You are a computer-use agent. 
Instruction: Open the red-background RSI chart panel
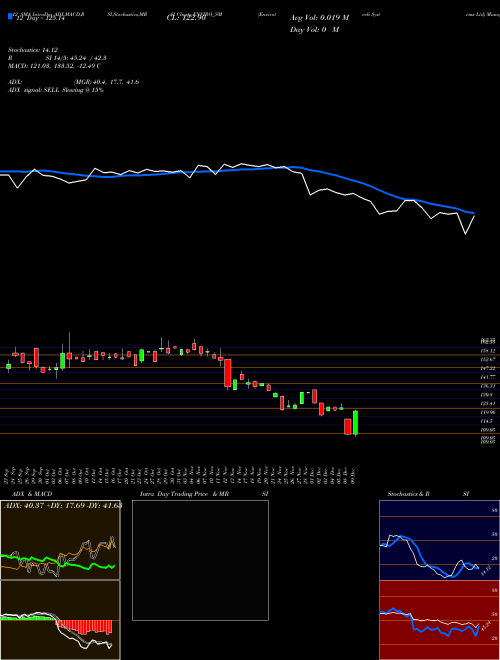coord(439,620)
